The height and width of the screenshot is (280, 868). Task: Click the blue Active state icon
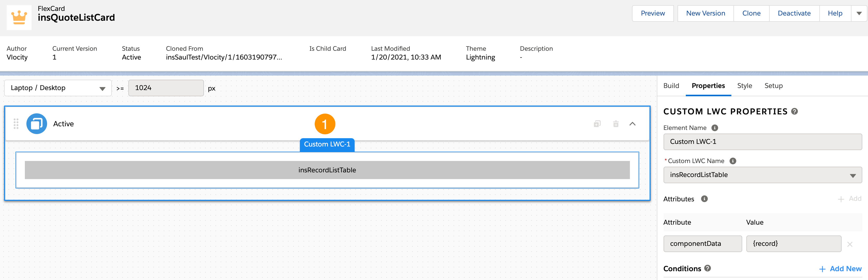tap(37, 124)
